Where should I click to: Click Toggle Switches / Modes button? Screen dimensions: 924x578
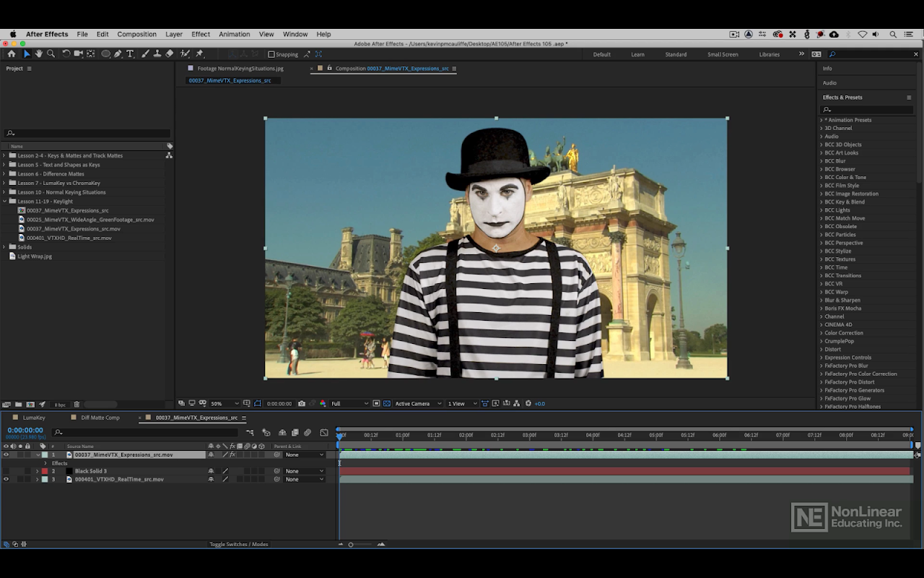pos(238,544)
